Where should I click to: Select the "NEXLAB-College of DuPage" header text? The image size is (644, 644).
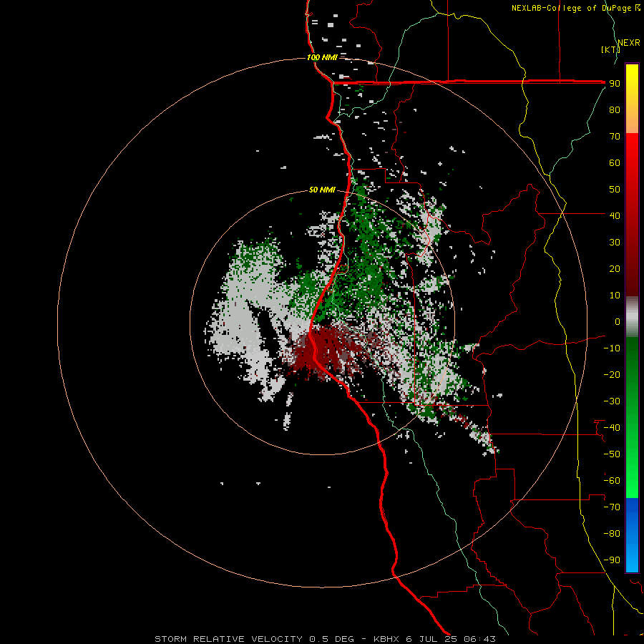pos(571,8)
